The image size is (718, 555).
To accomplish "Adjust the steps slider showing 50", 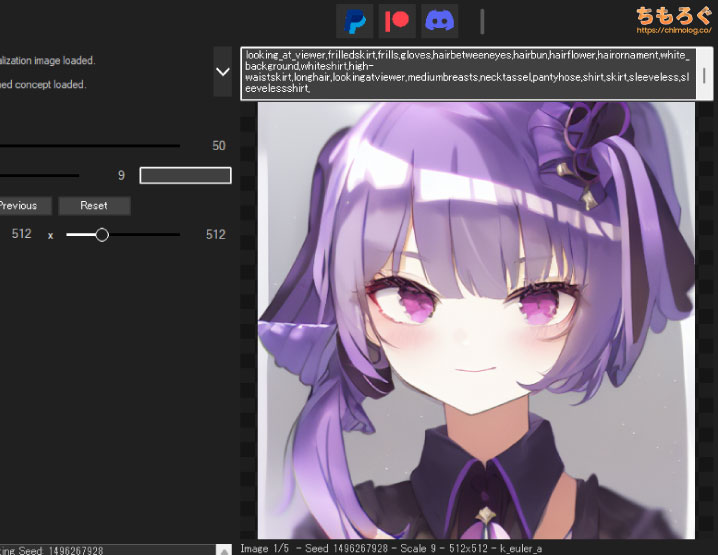I will click(x=90, y=146).
